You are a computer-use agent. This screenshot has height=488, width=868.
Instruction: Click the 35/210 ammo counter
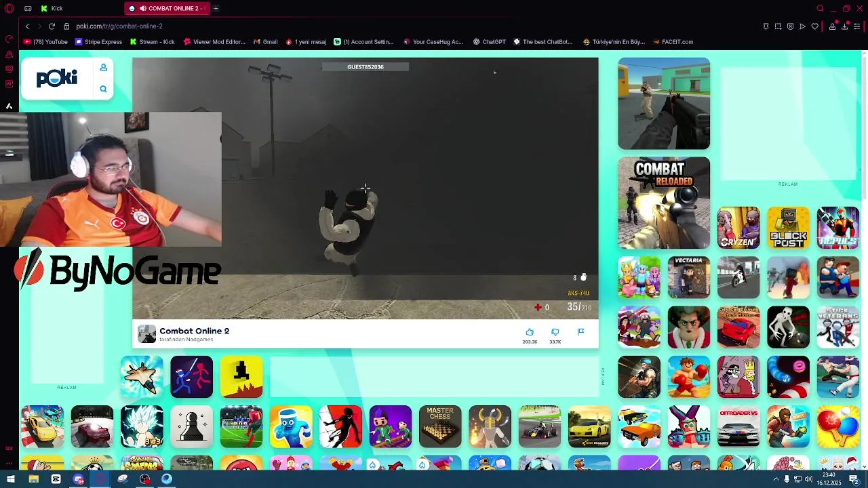point(579,307)
